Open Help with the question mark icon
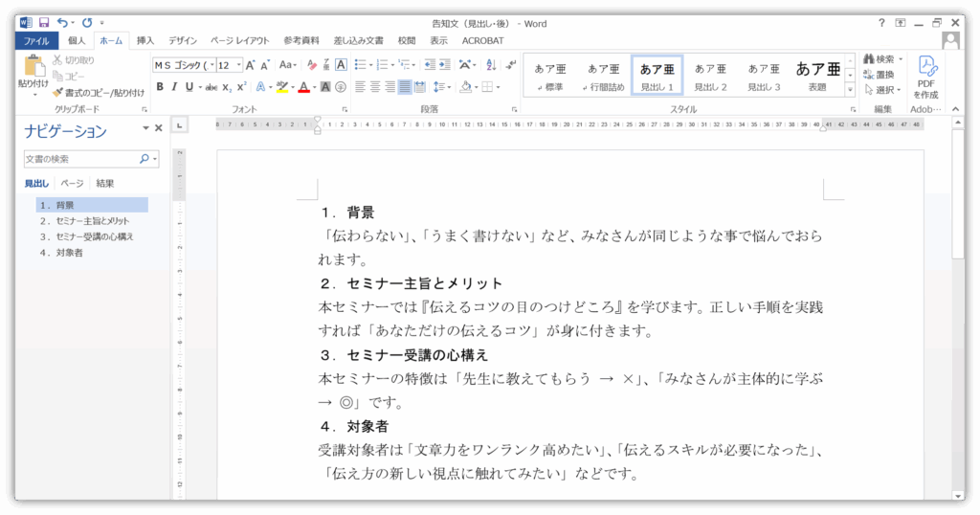Viewport: 980px width, 515px height. (x=881, y=23)
